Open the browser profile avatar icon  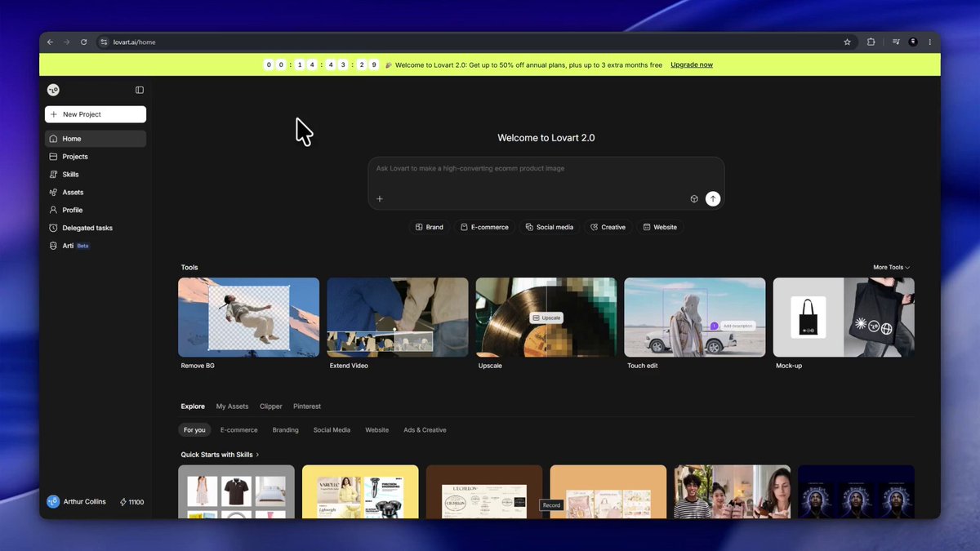pyautogui.click(x=913, y=42)
